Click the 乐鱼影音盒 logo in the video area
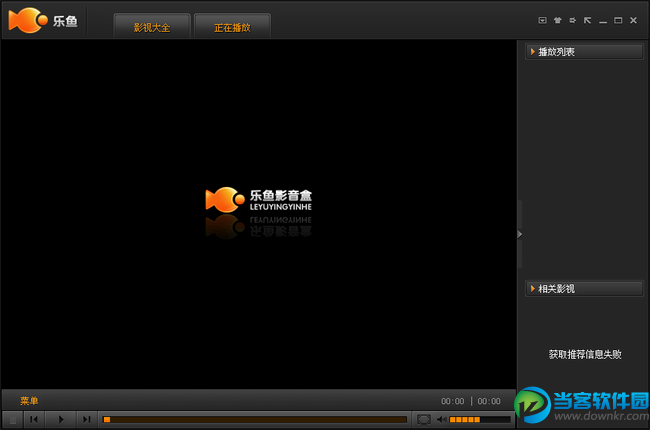650x430 pixels. [259, 200]
